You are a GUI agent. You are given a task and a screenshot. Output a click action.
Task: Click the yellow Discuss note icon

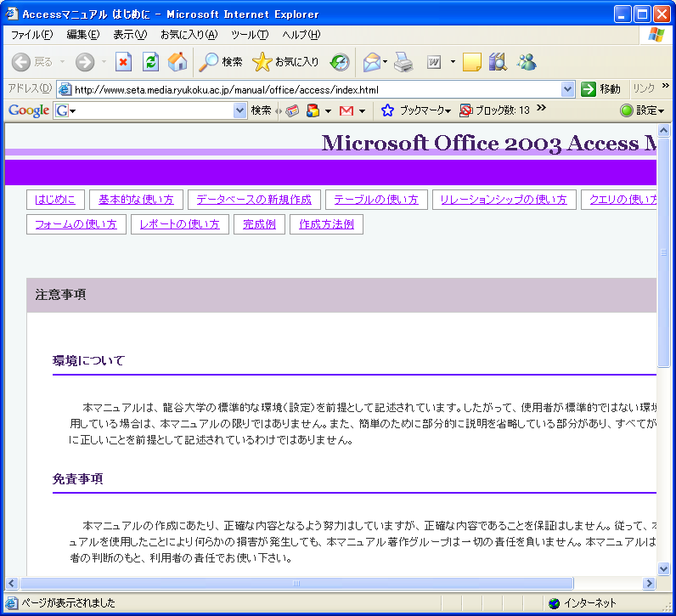[x=471, y=63]
